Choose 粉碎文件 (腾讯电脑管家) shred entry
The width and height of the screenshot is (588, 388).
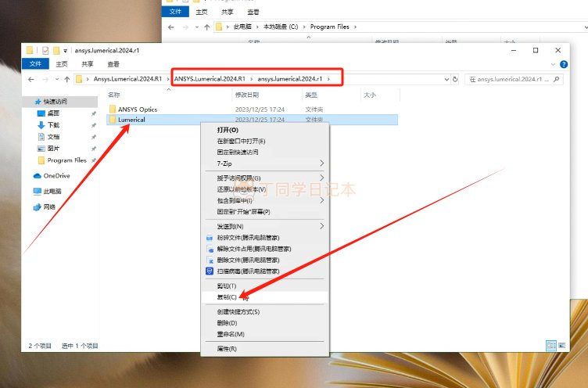click(x=247, y=237)
